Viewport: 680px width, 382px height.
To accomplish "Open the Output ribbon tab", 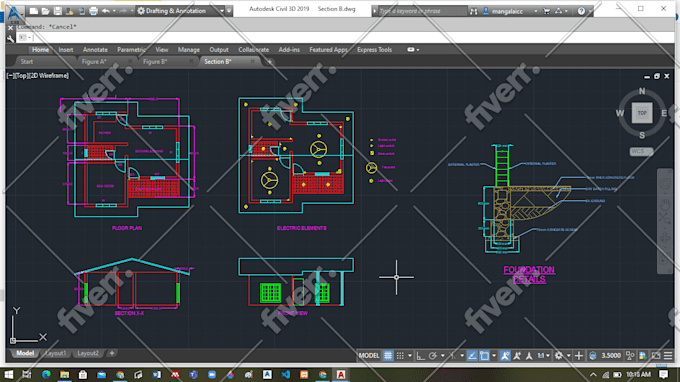I will point(219,50).
